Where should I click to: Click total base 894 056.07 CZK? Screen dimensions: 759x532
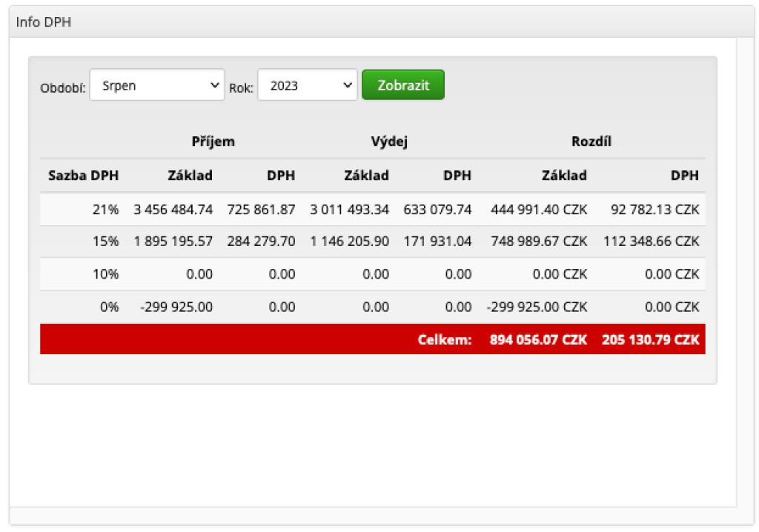[538, 339]
